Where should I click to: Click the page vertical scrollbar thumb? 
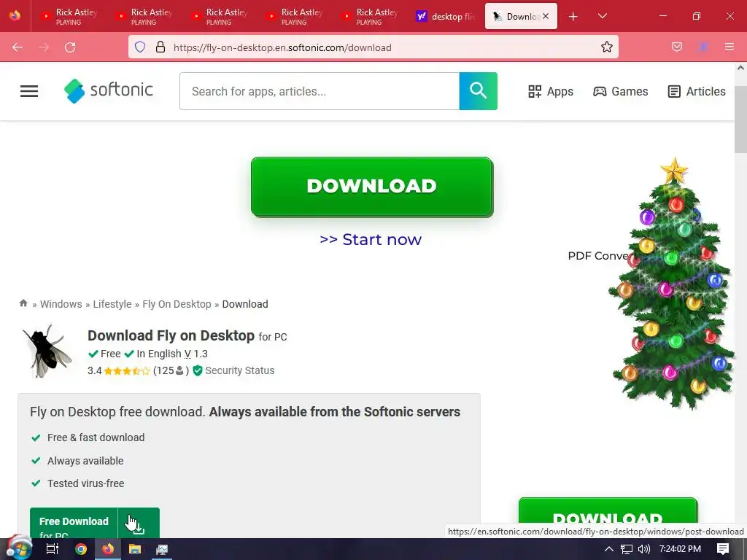(740, 119)
